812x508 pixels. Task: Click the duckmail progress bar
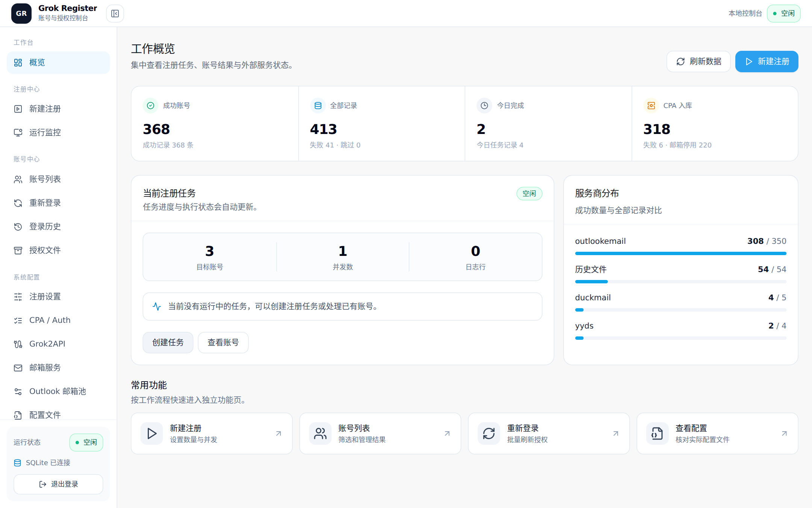pos(681,310)
